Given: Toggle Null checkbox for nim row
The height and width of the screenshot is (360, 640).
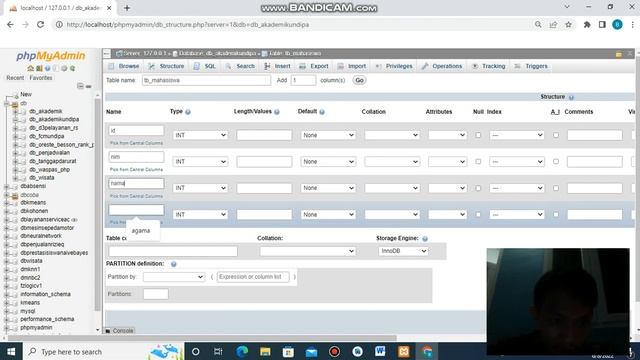Looking at the screenshot, I should (478, 162).
